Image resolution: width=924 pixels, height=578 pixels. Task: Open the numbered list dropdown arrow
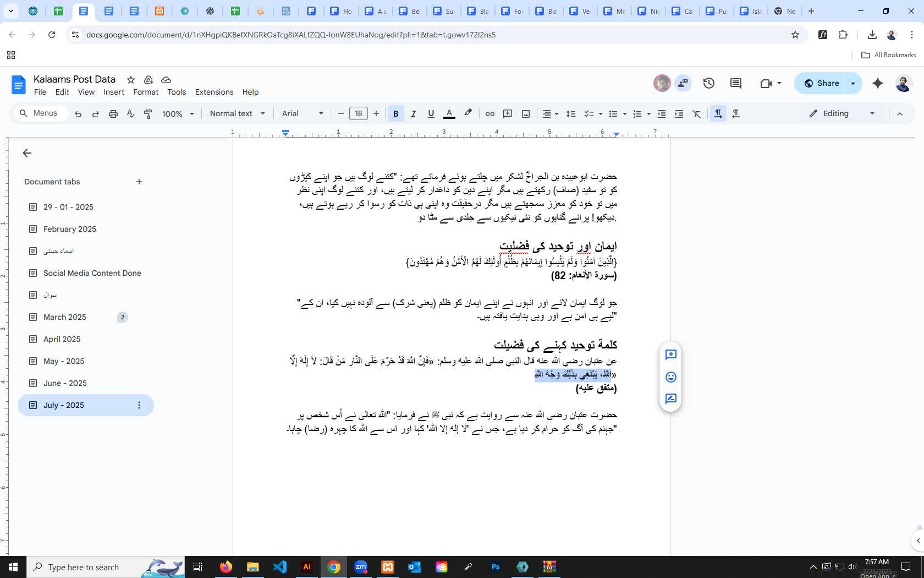tap(649, 114)
